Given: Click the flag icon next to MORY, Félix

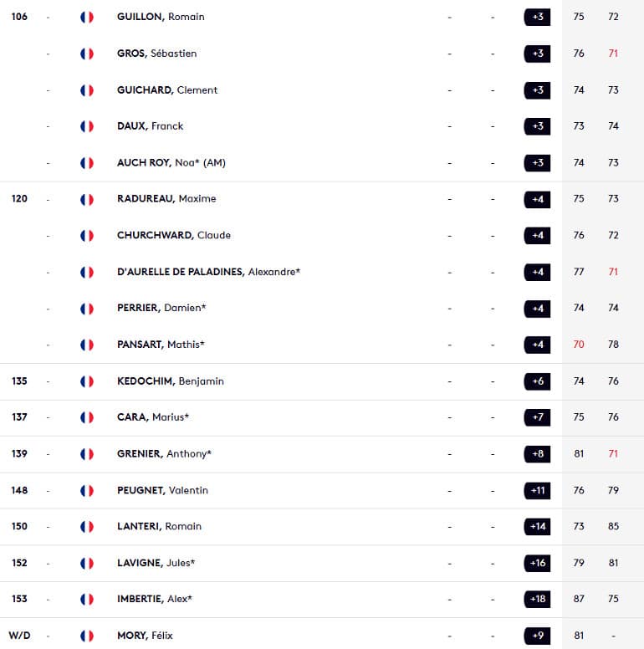Looking at the screenshot, I should click(87, 636).
